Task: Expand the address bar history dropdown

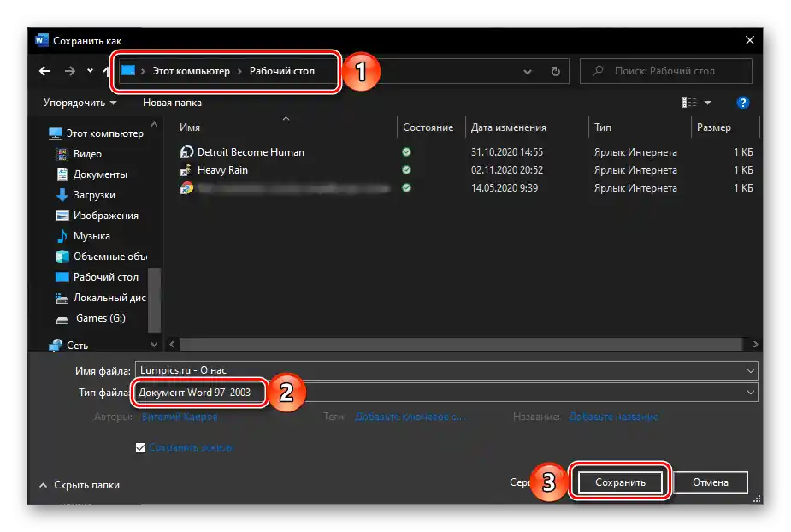Action: [527, 72]
